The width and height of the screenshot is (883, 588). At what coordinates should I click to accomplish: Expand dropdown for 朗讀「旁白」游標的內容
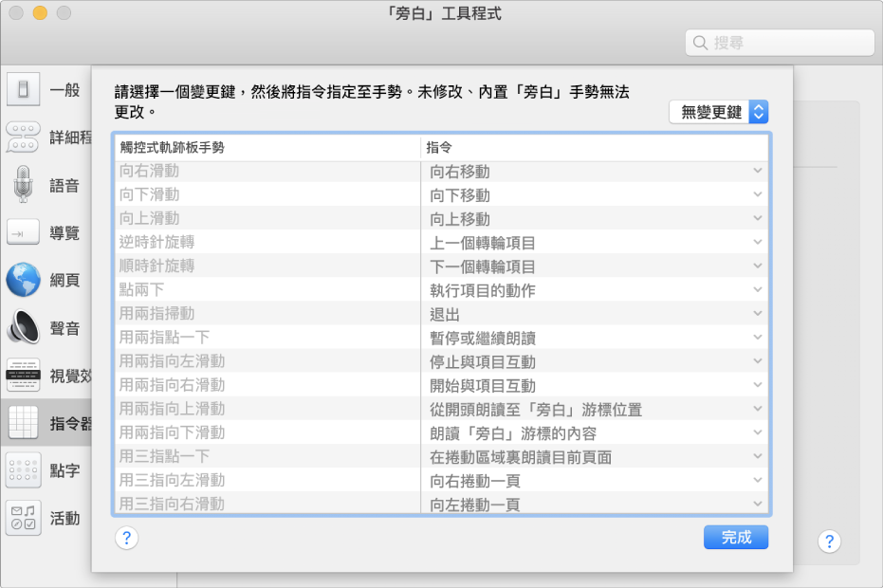[x=758, y=432]
